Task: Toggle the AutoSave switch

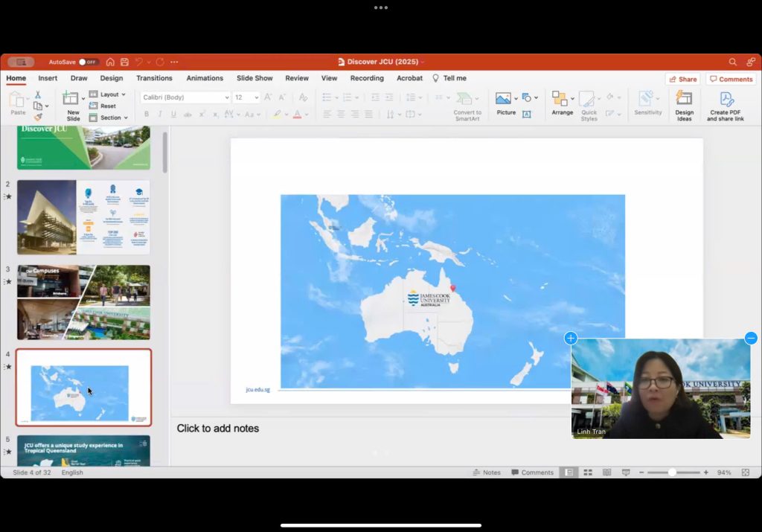Action: pyautogui.click(x=89, y=63)
